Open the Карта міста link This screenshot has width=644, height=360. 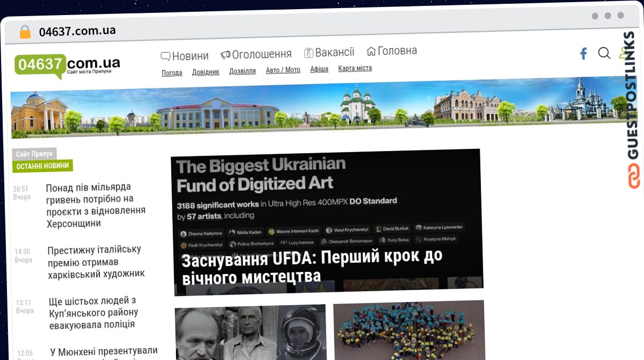click(x=355, y=68)
